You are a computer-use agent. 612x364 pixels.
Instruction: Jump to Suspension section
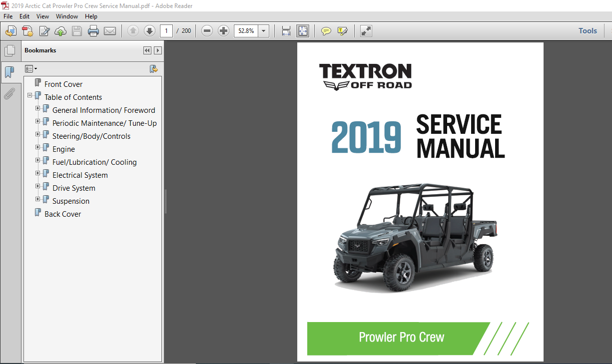(71, 201)
